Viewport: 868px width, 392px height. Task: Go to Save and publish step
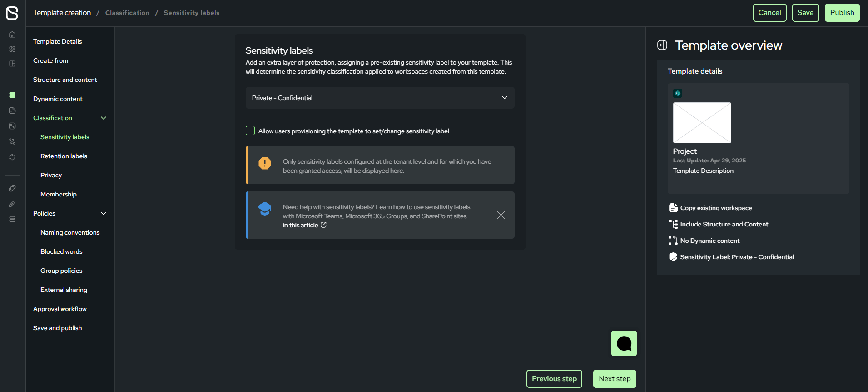(x=58, y=328)
